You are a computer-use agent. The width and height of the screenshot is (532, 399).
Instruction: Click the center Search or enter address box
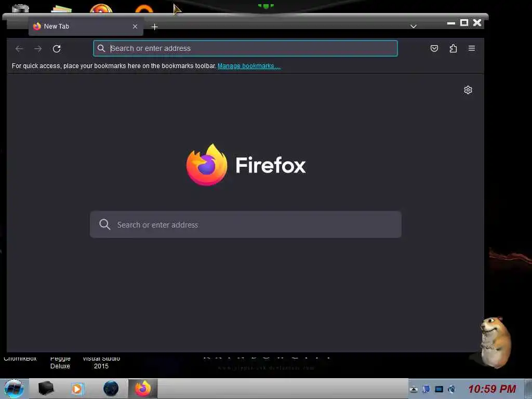tap(246, 224)
